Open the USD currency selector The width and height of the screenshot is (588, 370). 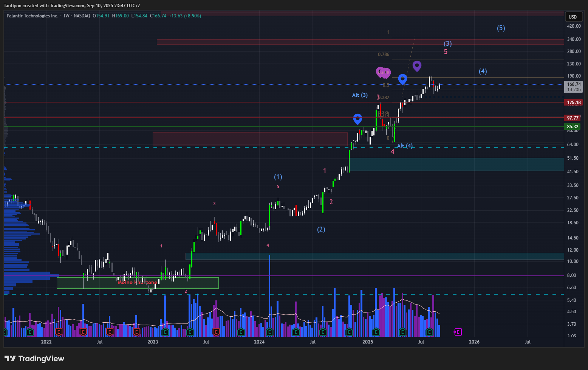(573, 17)
